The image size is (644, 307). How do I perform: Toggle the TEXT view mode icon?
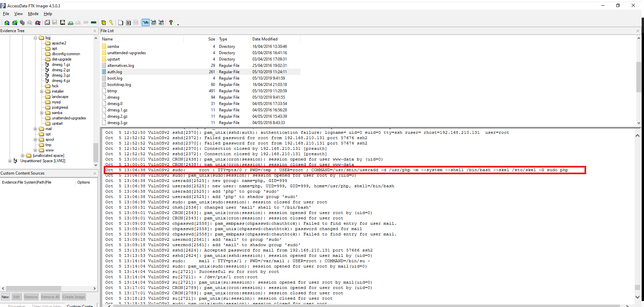pos(153,23)
